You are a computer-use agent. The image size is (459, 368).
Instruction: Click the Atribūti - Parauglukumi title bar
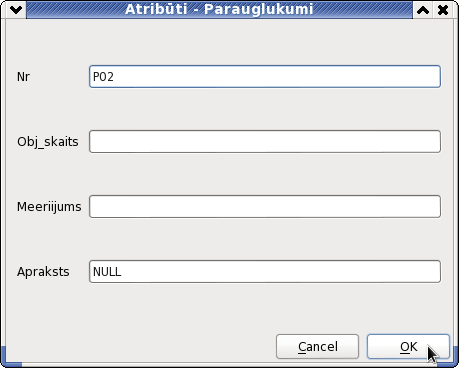point(219,10)
